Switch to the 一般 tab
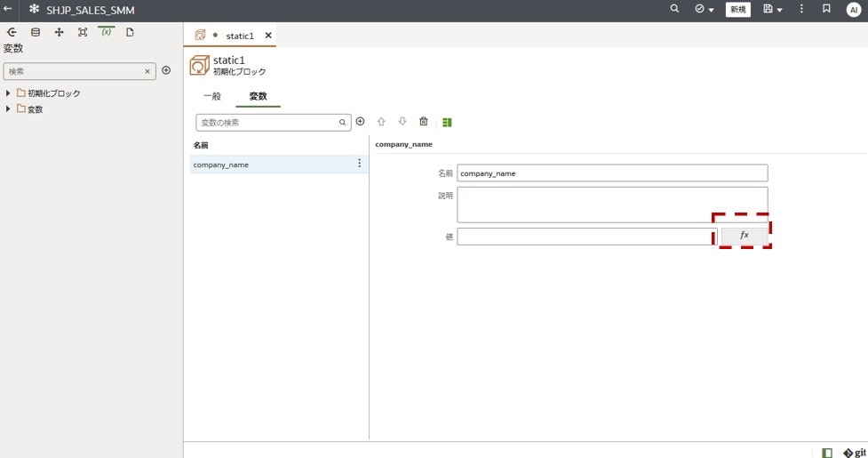868x458 pixels. coord(212,96)
